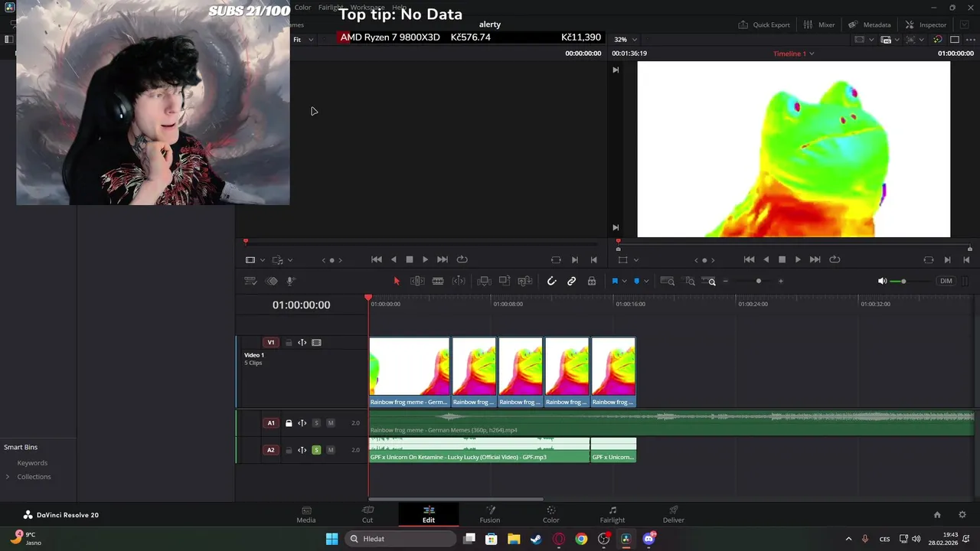Screen dimensions: 980x551
Task: Switch to the Fairlight page
Action: tap(612, 514)
